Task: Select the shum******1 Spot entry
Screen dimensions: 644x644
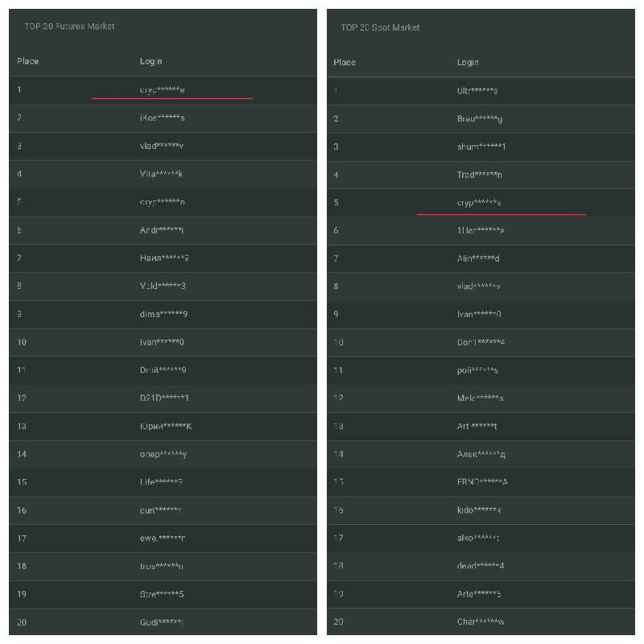Action: pos(481,147)
